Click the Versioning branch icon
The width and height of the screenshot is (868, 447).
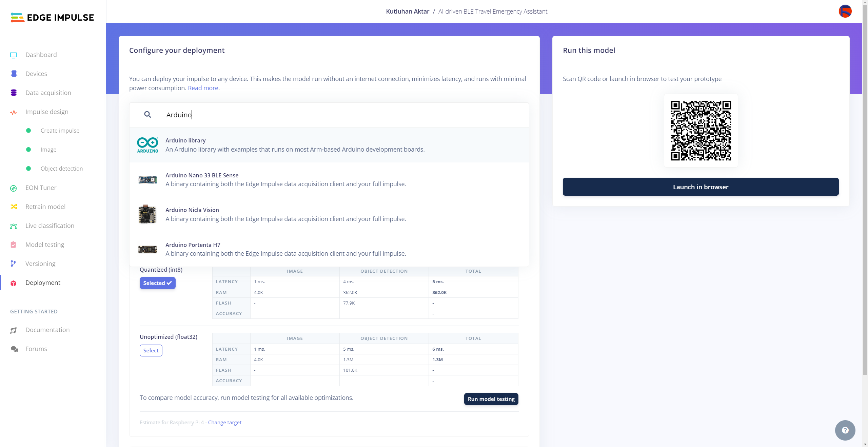click(x=14, y=264)
